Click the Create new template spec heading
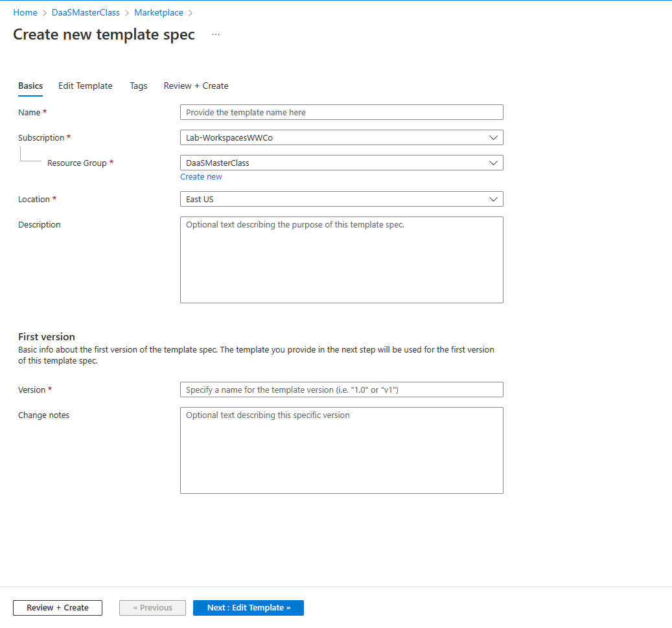This screenshot has width=672, height=628. (104, 35)
